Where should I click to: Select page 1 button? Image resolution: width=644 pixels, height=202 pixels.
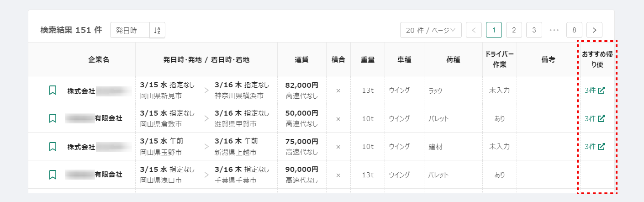tap(494, 30)
